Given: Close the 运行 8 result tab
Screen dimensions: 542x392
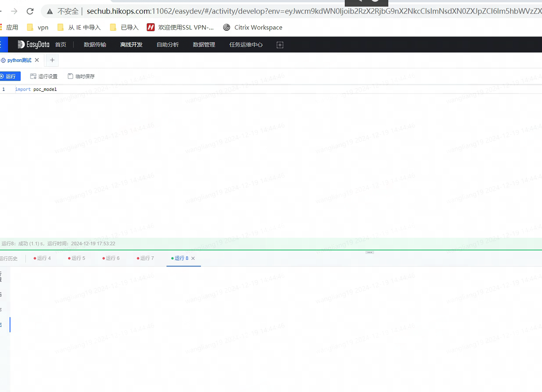Looking at the screenshot, I should coord(193,259).
